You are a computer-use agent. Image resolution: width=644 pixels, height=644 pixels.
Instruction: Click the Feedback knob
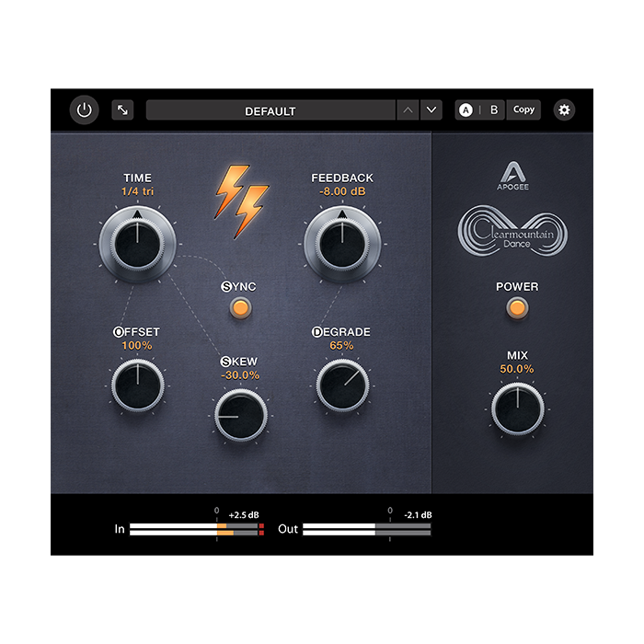click(342, 244)
